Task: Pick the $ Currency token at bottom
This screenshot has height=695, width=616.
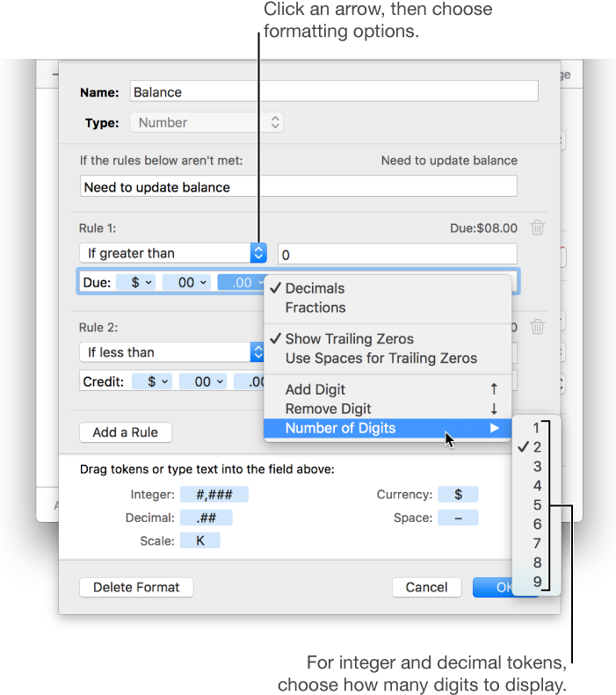Action: (x=458, y=494)
